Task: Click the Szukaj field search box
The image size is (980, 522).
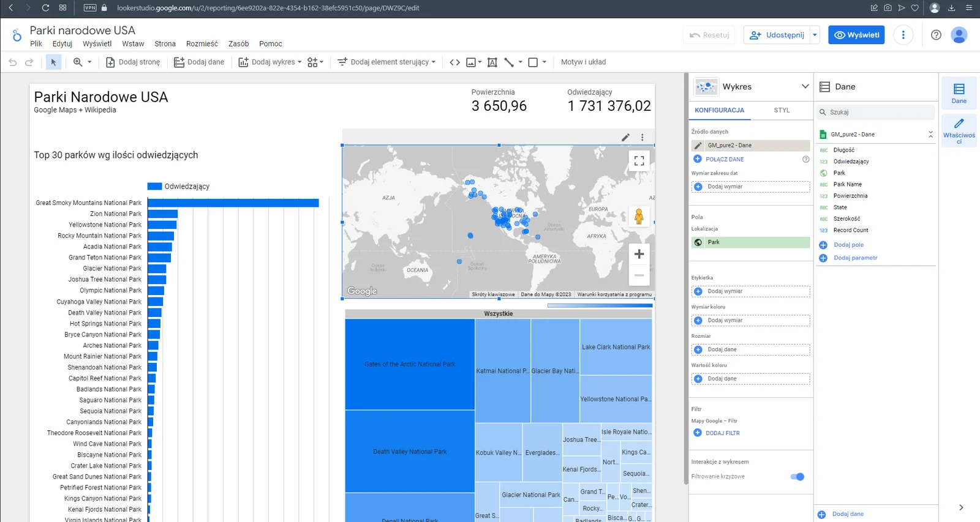Action: tap(876, 112)
